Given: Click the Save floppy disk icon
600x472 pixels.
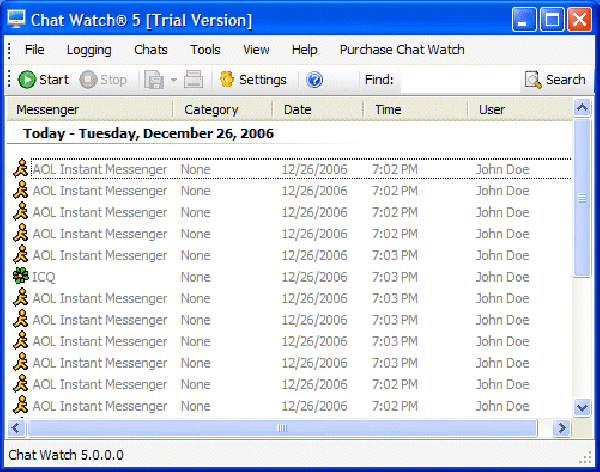Looking at the screenshot, I should coord(154,80).
